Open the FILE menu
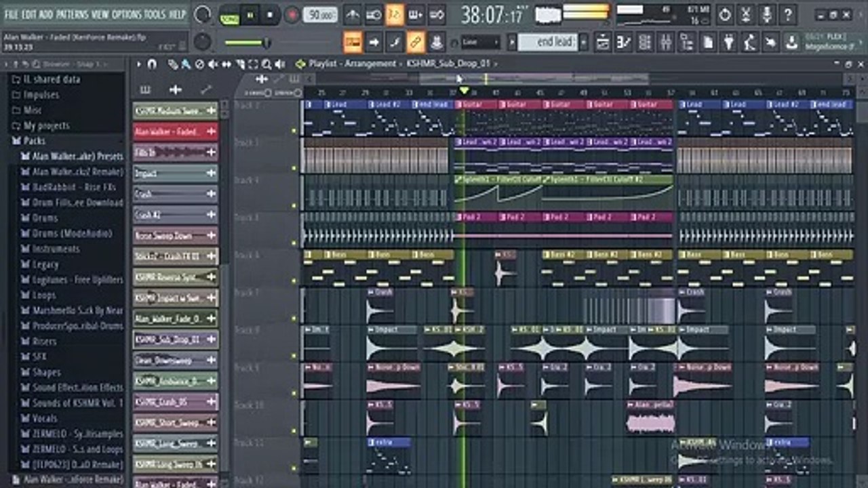Viewport: 868px width, 488px height. click(x=12, y=14)
